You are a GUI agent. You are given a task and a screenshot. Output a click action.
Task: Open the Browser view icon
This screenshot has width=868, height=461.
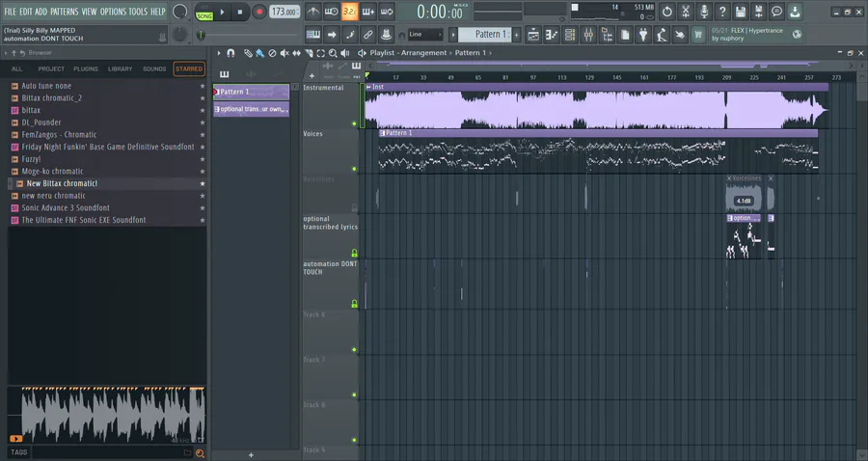coord(607,35)
